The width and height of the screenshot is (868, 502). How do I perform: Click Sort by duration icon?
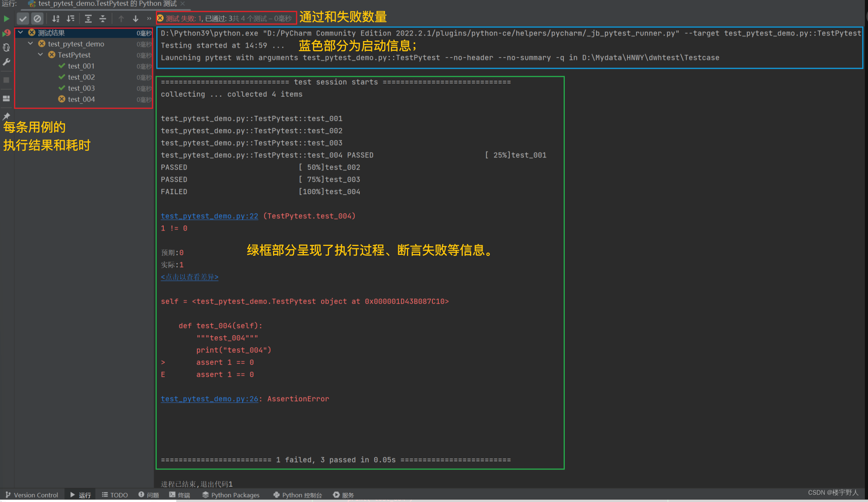point(71,18)
